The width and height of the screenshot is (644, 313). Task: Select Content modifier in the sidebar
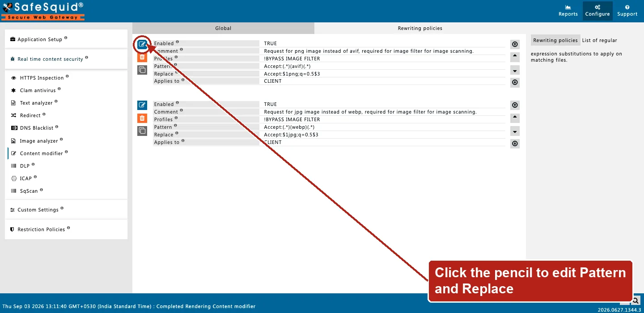pyautogui.click(x=41, y=153)
